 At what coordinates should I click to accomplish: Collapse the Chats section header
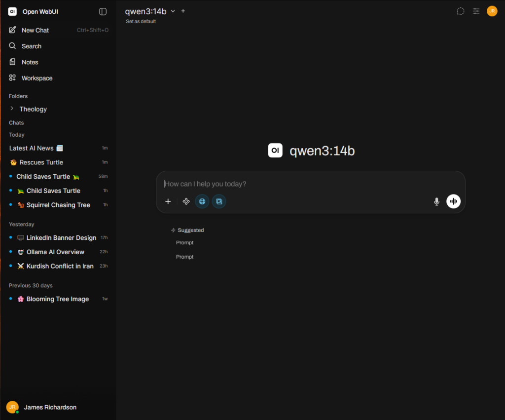point(16,123)
